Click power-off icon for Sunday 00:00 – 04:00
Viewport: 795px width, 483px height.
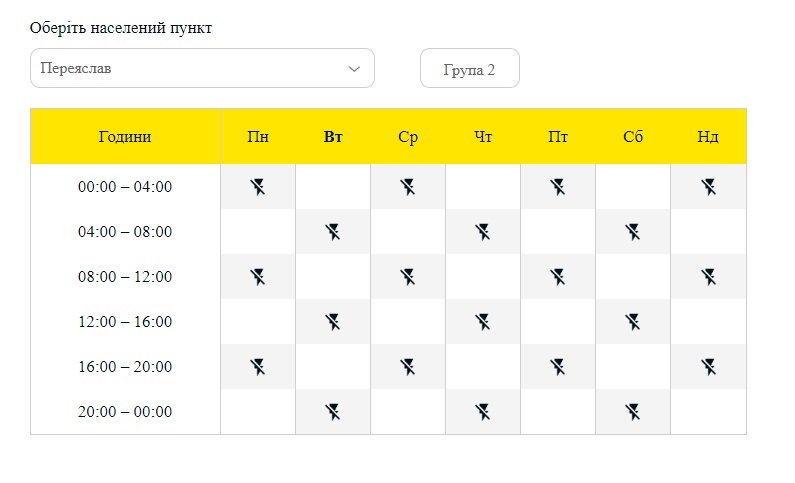click(708, 187)
